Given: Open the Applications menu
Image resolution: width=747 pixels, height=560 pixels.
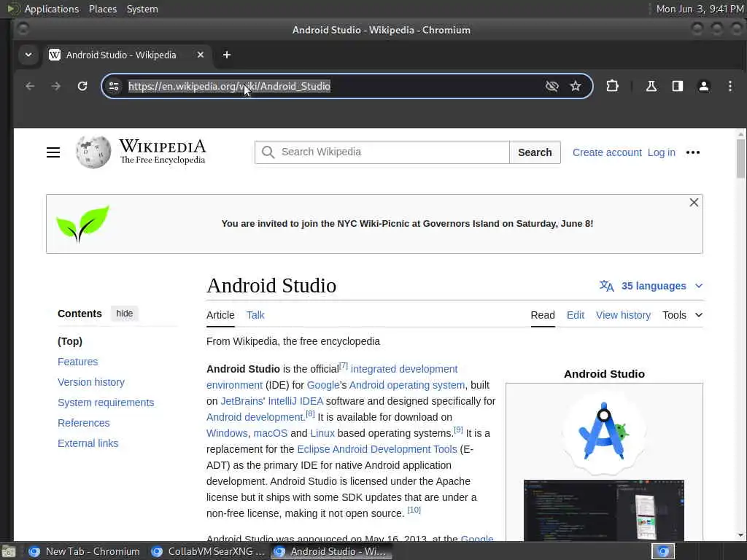Looking at the screenshot, I should [52, 9].
